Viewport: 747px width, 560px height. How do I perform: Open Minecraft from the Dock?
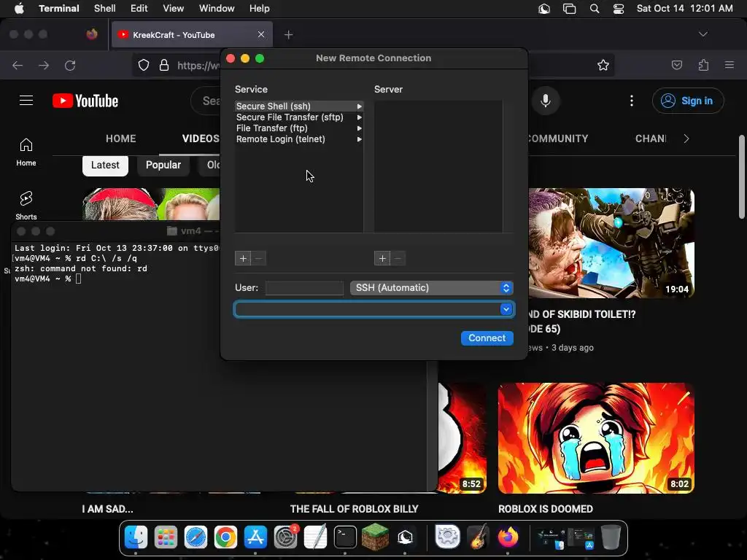[376, 537]
